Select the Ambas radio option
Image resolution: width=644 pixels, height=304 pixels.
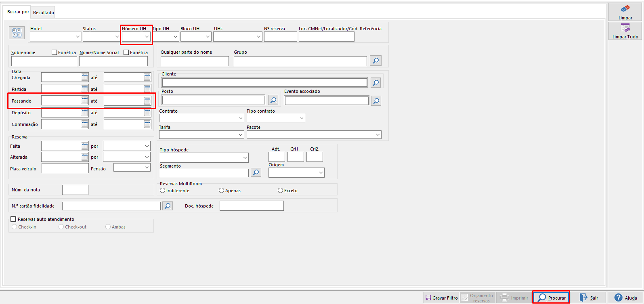click(x=108, y=227)
